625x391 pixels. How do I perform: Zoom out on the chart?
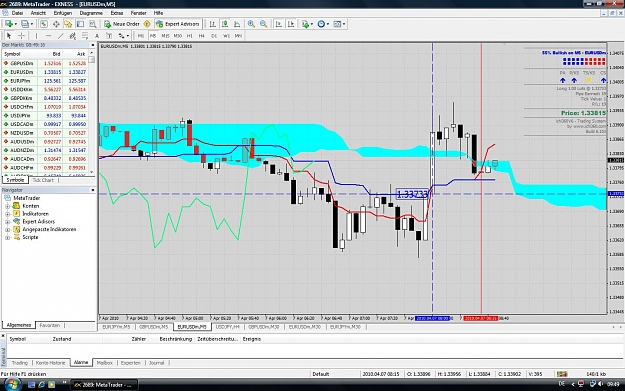(263, 24)
